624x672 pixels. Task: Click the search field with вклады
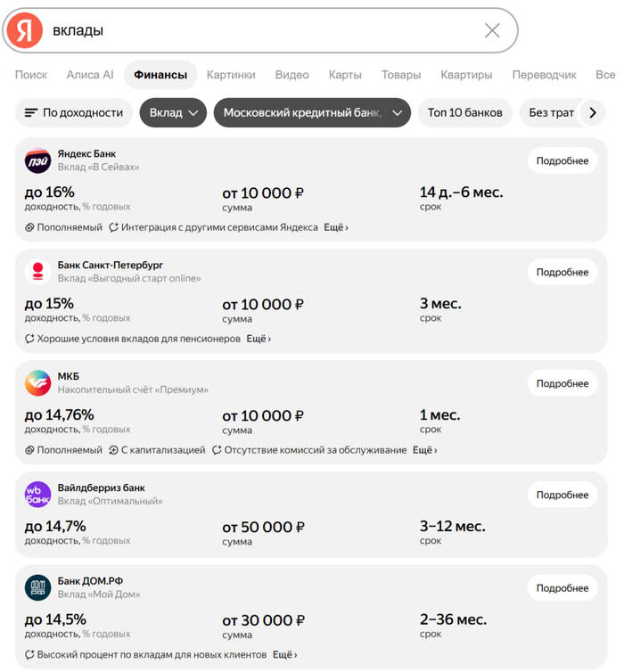click(x=266, y=30)
